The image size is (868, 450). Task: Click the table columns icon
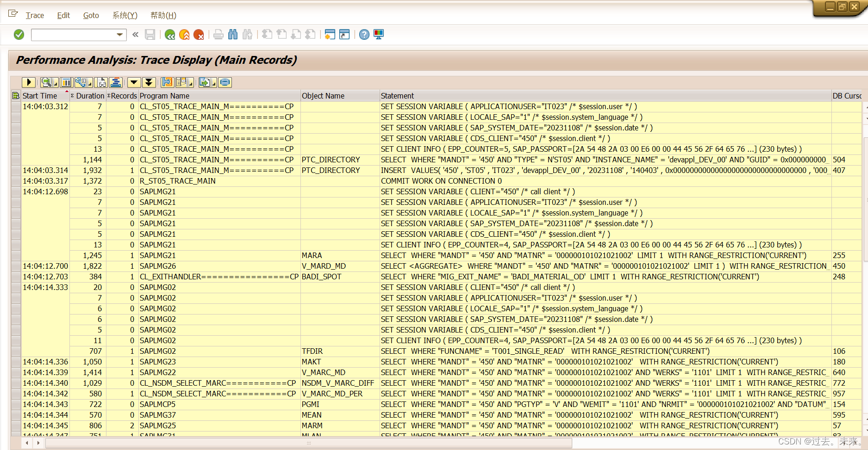[67, 82]
